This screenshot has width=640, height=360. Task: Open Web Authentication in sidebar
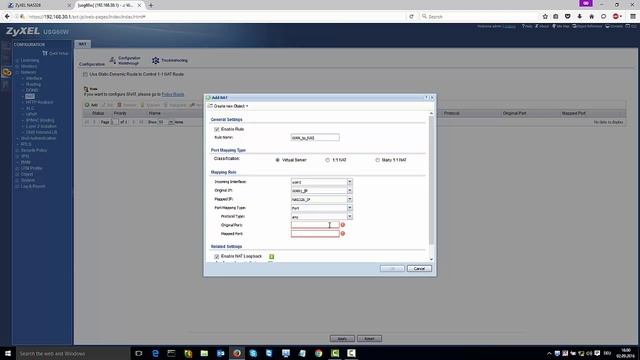(x=38, y=138)
